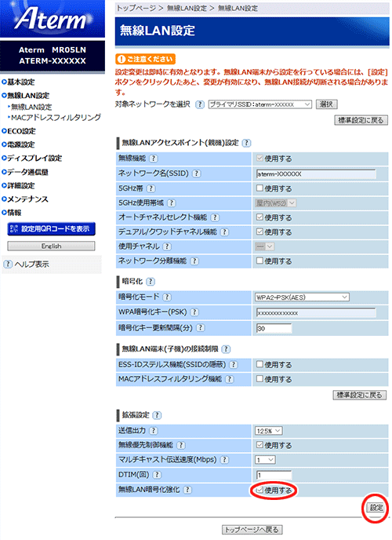
Task: Open the プライマリSSID network dropdown
Action: point(260,104)
